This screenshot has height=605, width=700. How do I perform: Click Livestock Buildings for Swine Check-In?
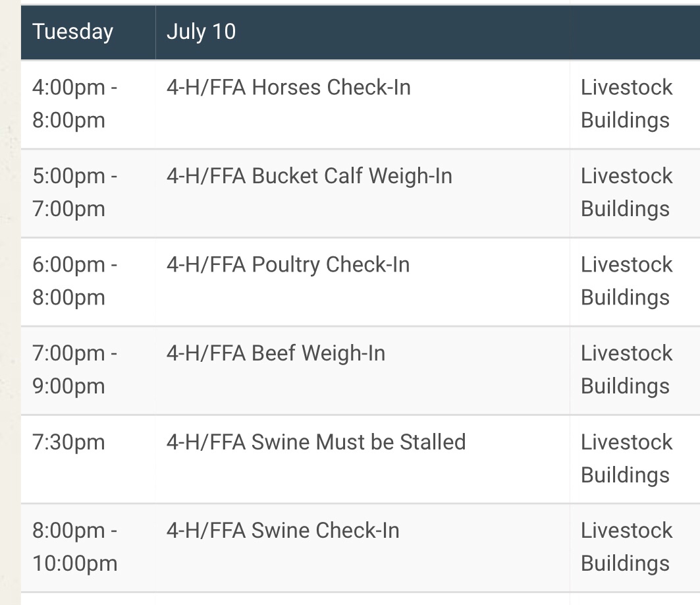(626, 547)
